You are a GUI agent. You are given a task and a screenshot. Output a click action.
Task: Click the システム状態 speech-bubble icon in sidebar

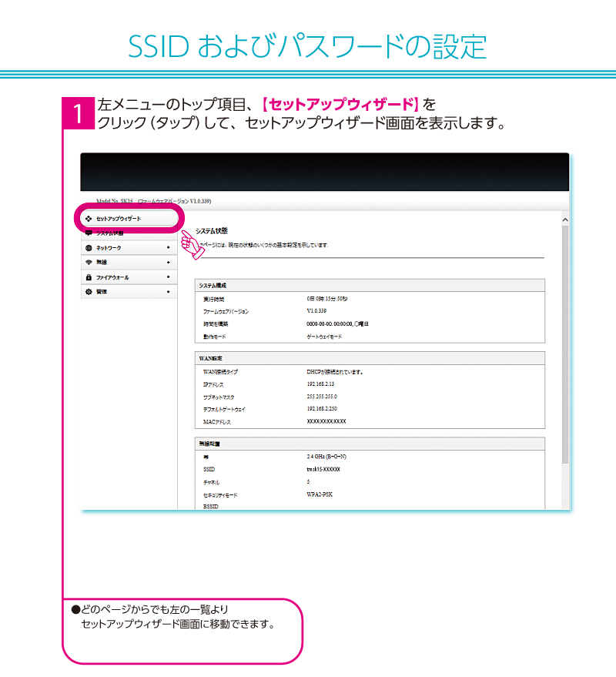coord(89,233)
